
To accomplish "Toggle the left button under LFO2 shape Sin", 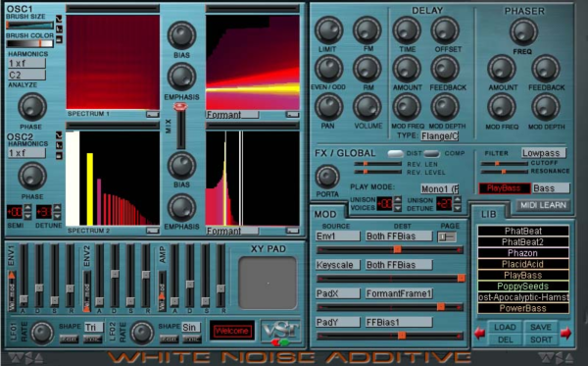I will click(169, 340).
